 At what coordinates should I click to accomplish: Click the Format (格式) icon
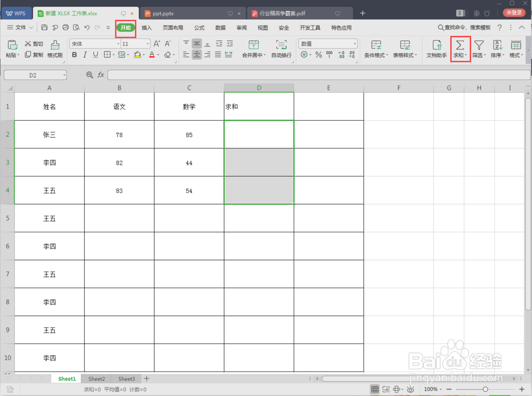click(516, 45)
